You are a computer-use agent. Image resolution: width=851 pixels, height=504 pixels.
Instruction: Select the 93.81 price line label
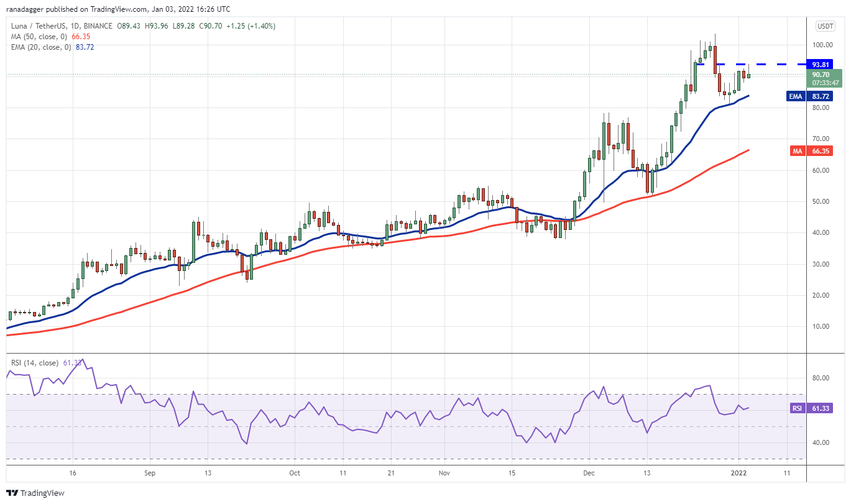point(821,64)
